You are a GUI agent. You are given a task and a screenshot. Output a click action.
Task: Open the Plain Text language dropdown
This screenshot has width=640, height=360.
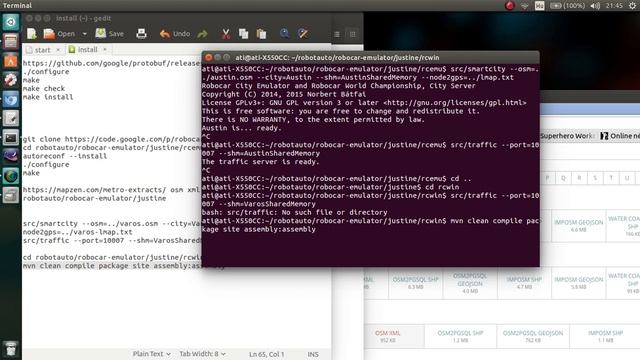tap(151, 354)
